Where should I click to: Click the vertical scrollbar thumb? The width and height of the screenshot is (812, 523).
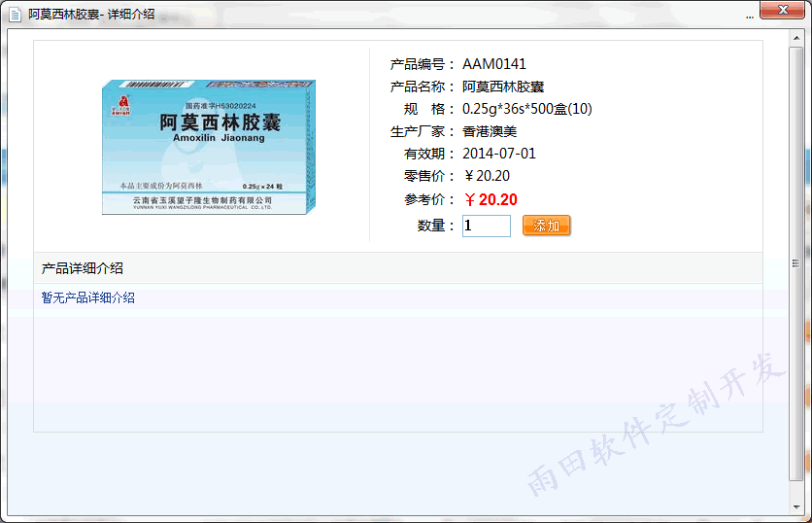[x=795, y=263]
